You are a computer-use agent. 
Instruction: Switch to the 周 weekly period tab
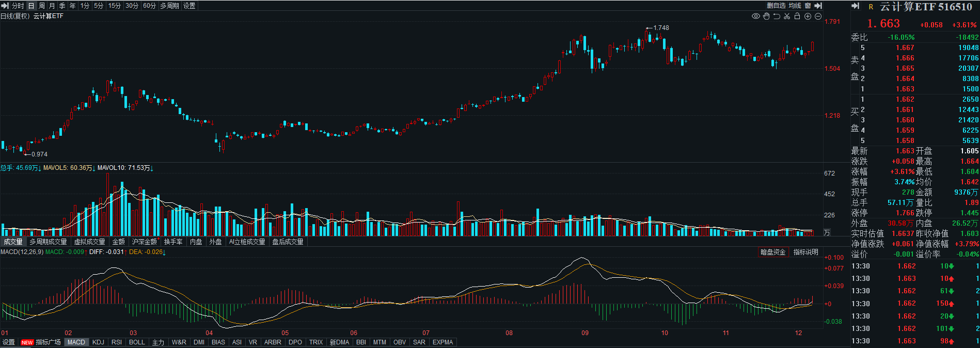(x=42, y=6)
